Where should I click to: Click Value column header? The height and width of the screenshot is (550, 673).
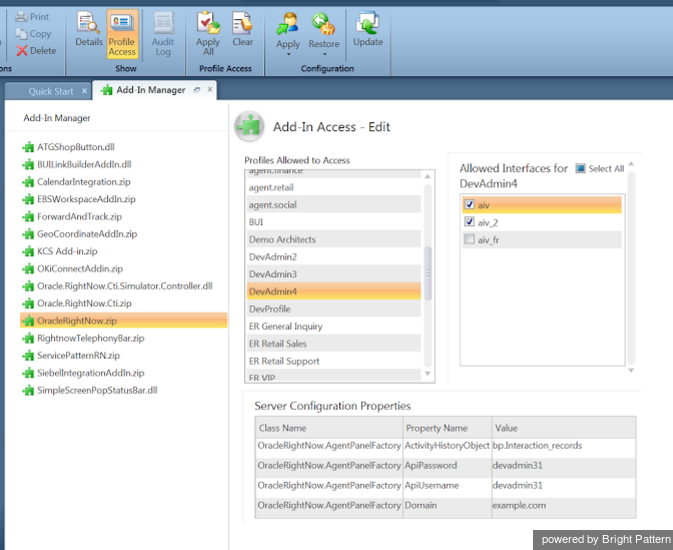564,428
